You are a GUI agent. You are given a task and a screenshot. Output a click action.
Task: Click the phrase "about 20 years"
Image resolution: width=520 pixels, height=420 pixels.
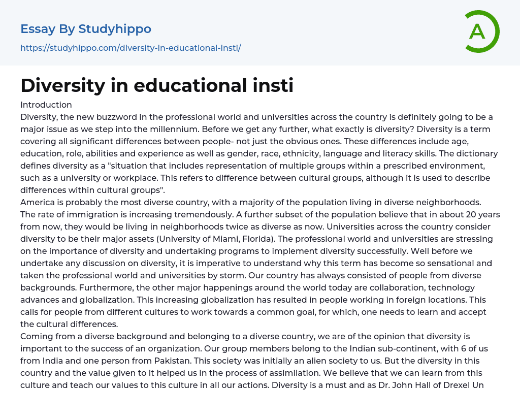[472, 214]
